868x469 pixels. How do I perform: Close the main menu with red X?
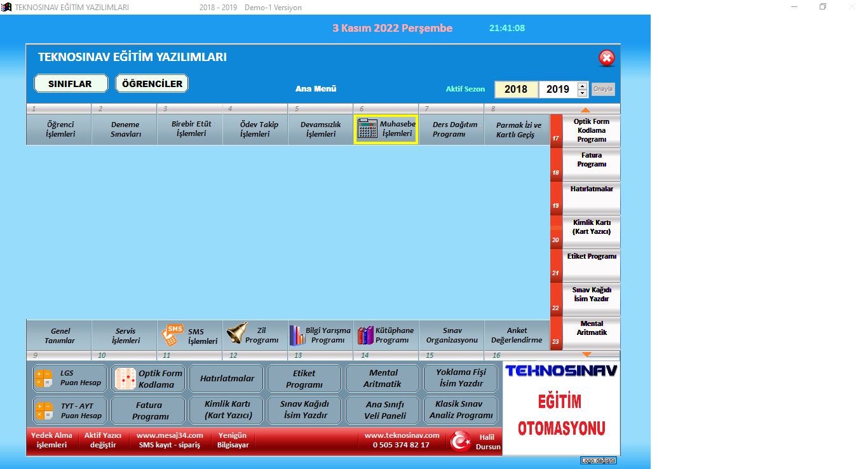pos(607,58)
